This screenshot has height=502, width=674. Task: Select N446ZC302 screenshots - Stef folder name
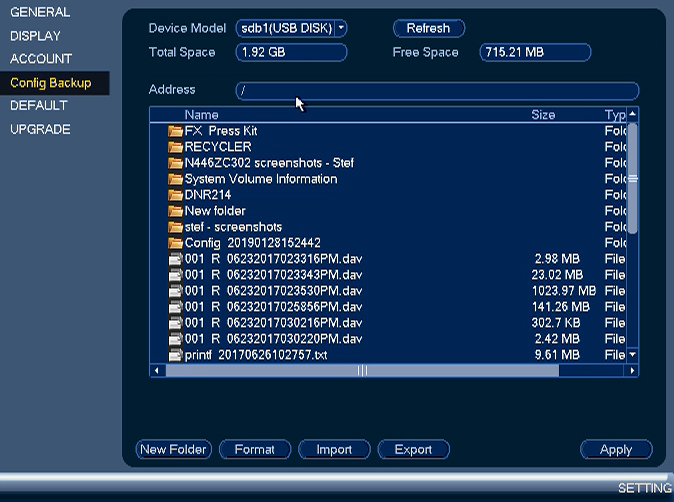tap(269, 163)
